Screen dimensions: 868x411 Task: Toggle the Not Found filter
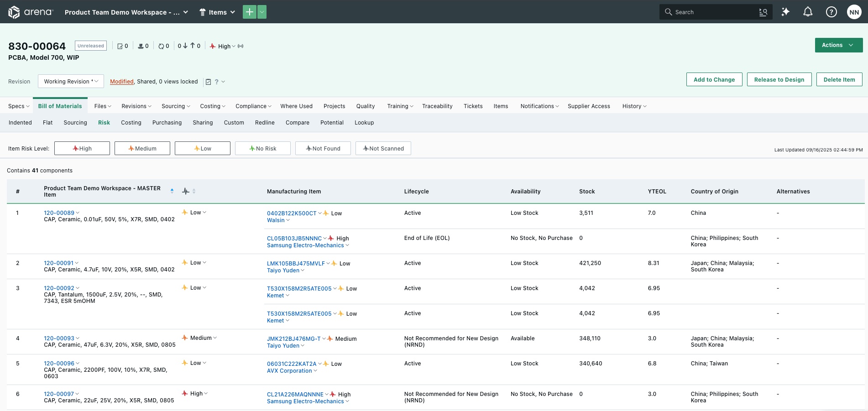click(x=323, y=148)
